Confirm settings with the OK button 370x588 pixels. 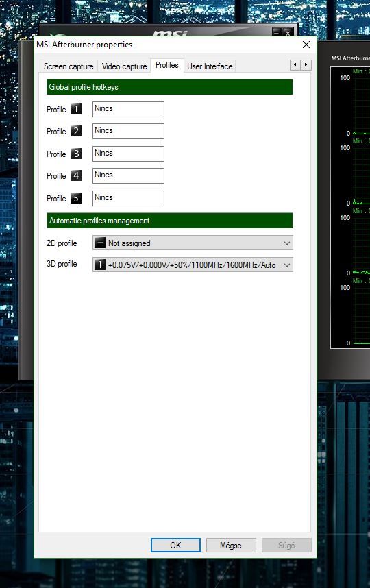pyautogui.click(x=175, y=546)
